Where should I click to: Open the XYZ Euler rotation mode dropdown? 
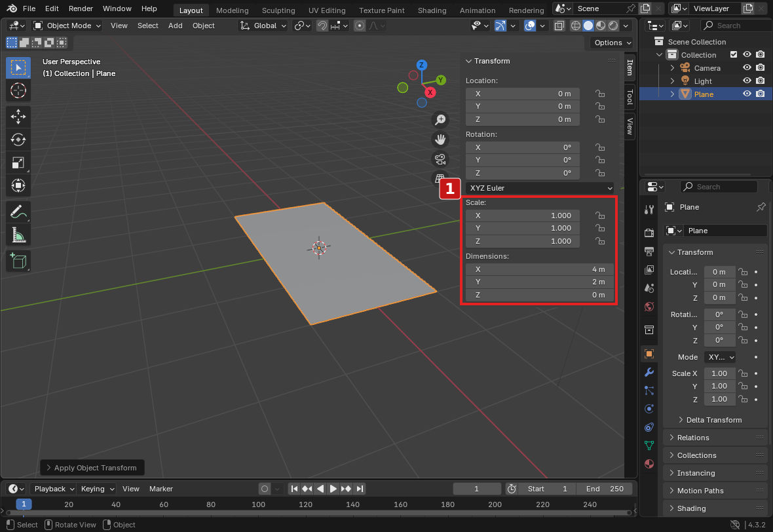coord(540,188)
